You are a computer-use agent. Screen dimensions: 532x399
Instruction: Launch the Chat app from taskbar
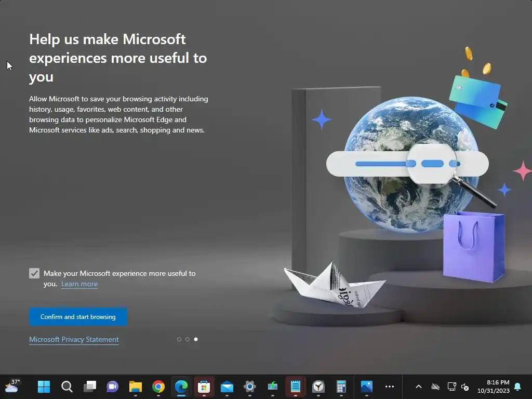pyautogui.click(x=112, y=387)
